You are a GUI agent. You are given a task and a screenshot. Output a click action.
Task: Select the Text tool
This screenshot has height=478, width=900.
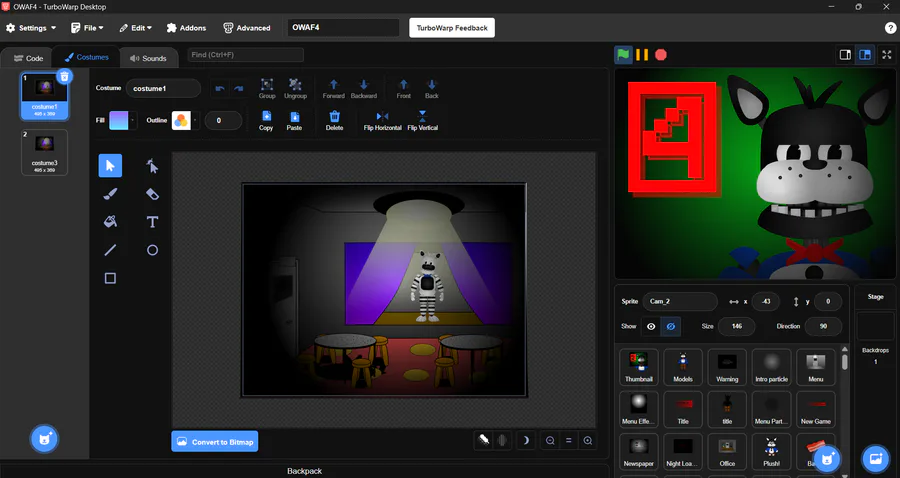(152, 221)
